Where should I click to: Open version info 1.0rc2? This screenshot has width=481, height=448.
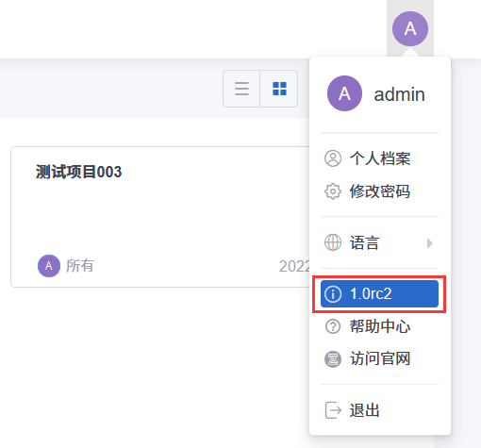(x=379, y=294)
